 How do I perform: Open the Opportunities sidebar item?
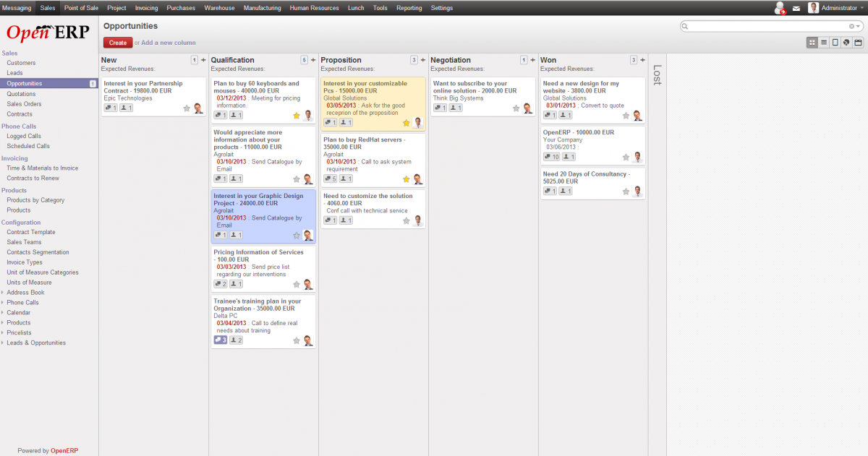48,83
